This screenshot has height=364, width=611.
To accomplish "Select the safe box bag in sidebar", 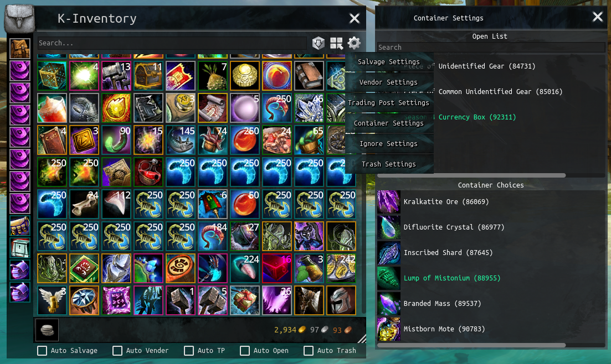I will 20,248.
